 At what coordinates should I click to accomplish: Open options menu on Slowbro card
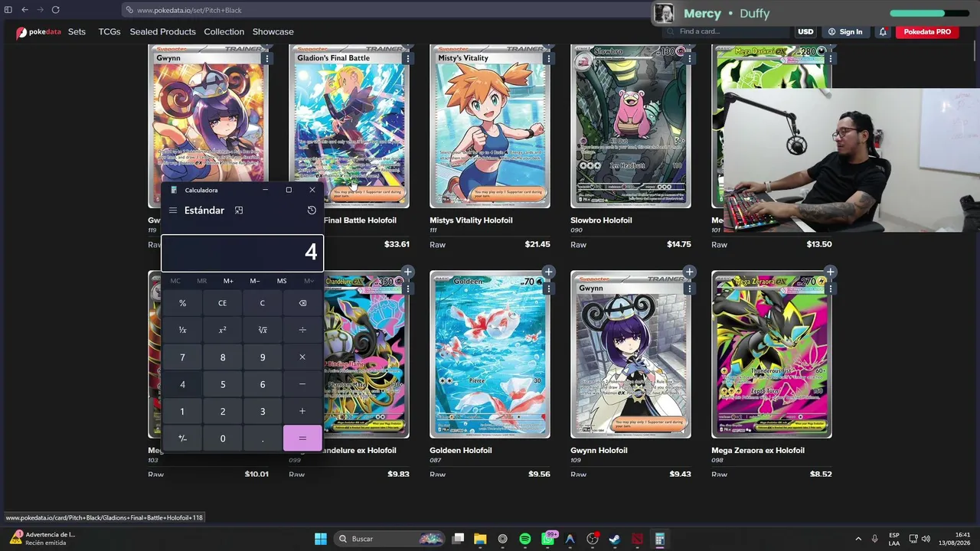tap(690, 58)
